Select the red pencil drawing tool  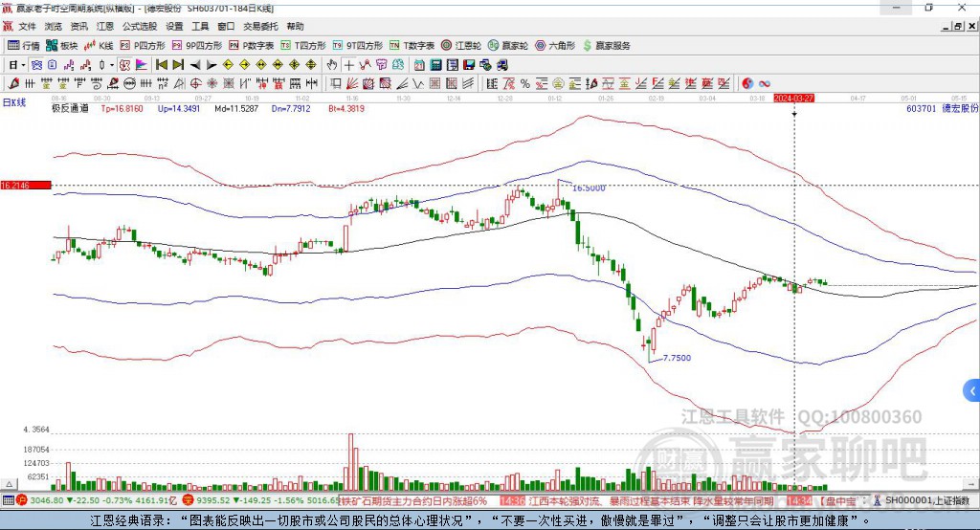coord(13,84)
